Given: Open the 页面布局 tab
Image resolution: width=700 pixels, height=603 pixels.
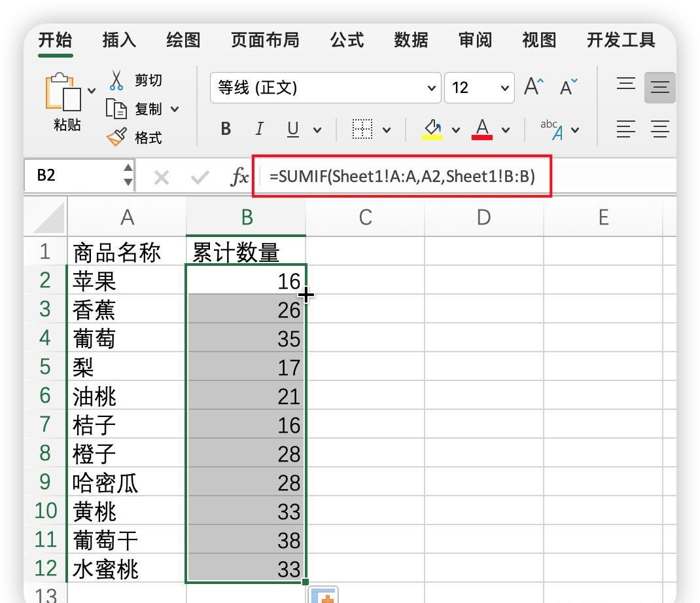Looking at the screenshot, I should [265, 40].
